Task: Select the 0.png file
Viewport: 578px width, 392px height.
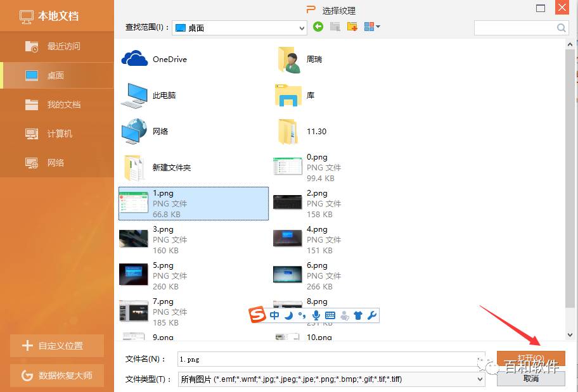Action: tap(307, 168)
